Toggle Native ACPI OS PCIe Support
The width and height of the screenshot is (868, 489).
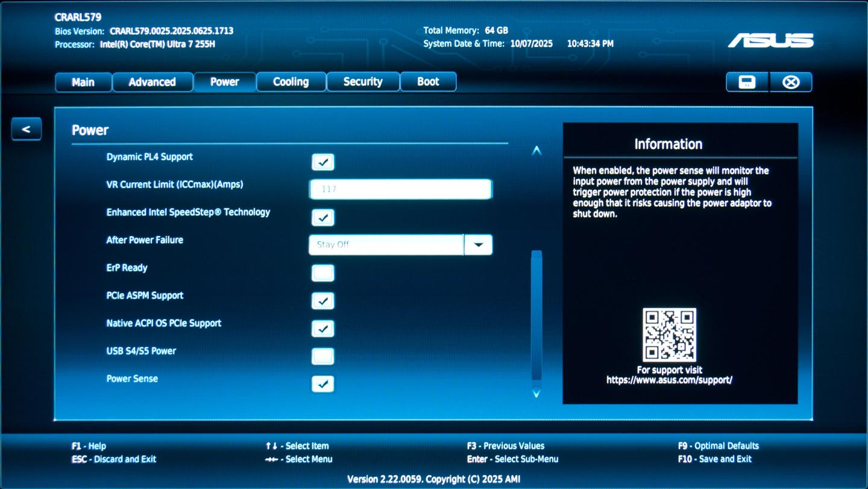pyautogui.click(x=323, y=329)
